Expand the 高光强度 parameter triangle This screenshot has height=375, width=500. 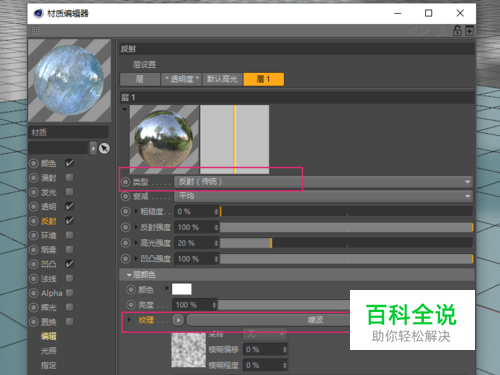click(x=136, y=243)
